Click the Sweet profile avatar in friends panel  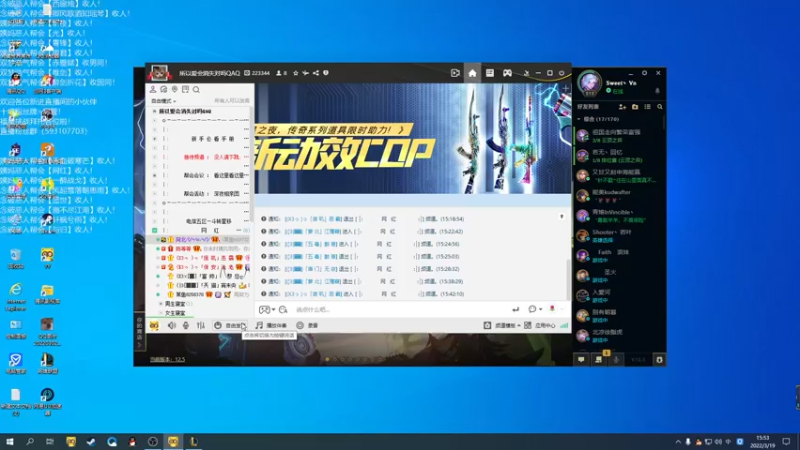point(589,83)
